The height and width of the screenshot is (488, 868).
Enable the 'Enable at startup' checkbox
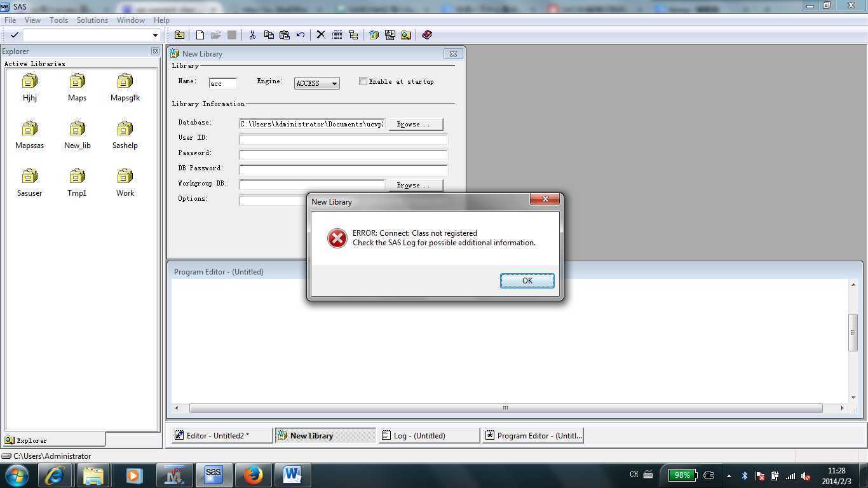[x=363, y=81]
